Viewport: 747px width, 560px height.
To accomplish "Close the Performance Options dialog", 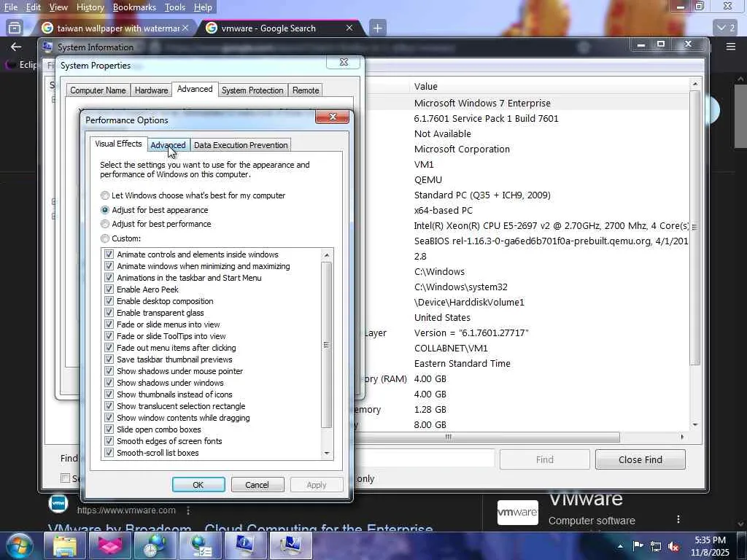I will 332,117.
